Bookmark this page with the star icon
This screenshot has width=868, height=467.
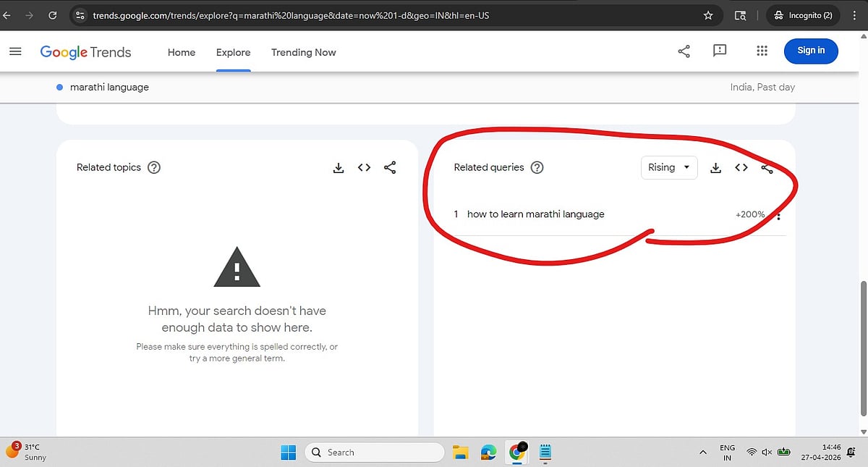tap(708, 15)
